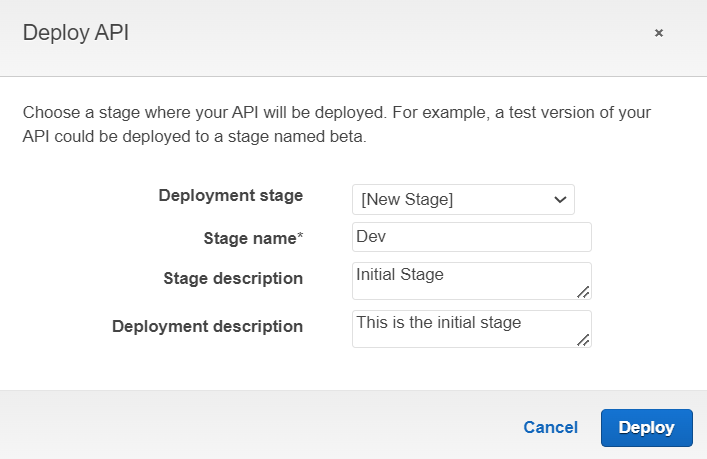This screenshot has width=707, height=459.
Task: Close the Deploy API dialog
Action: [659, 33]
